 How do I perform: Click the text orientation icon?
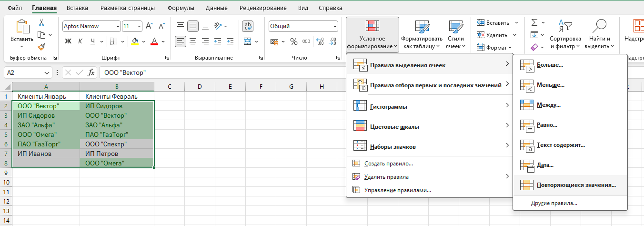point(217,26)
